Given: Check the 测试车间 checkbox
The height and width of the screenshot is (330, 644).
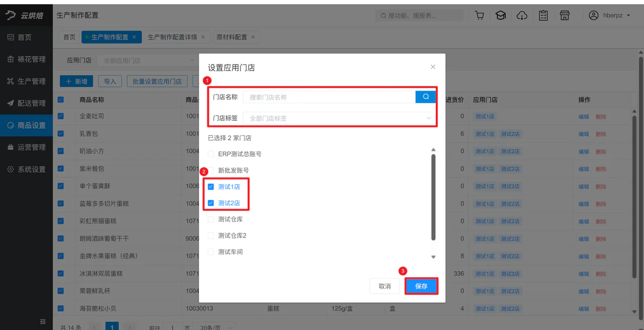Looking at the screenshot, I should tap(211, 252).
